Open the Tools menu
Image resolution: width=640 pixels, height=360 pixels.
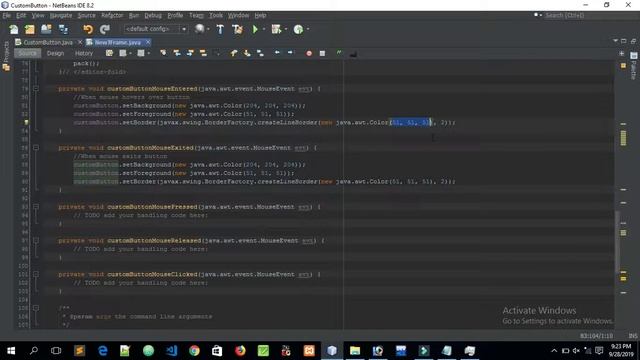pyautogui.click(x=216, y=16)
